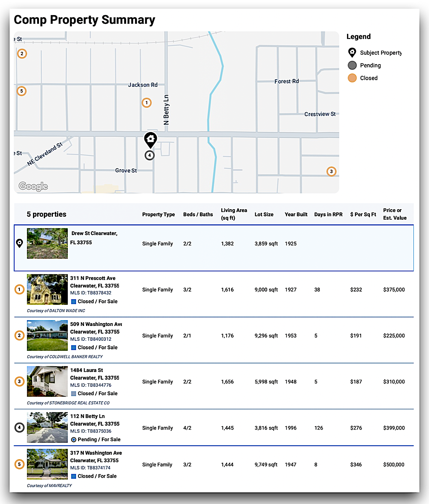Screen dimensions: 429x504
Task: Click Courtesy of DALTON WADE INC
Action: tap(56, 311)
